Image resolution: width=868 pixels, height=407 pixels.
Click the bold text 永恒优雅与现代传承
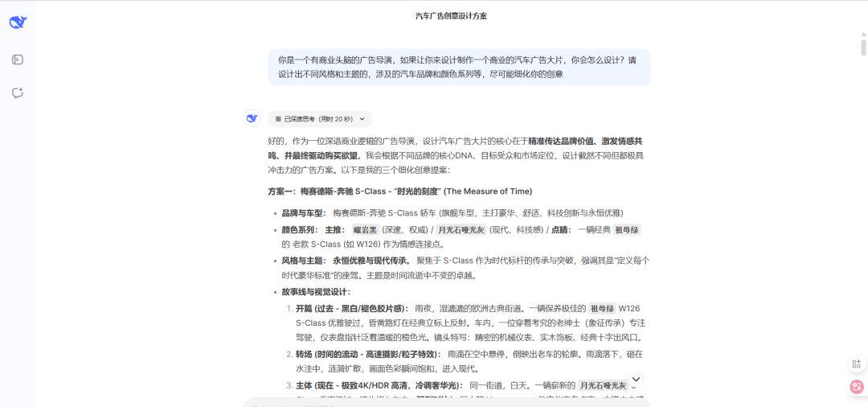[x=371, y=261]
